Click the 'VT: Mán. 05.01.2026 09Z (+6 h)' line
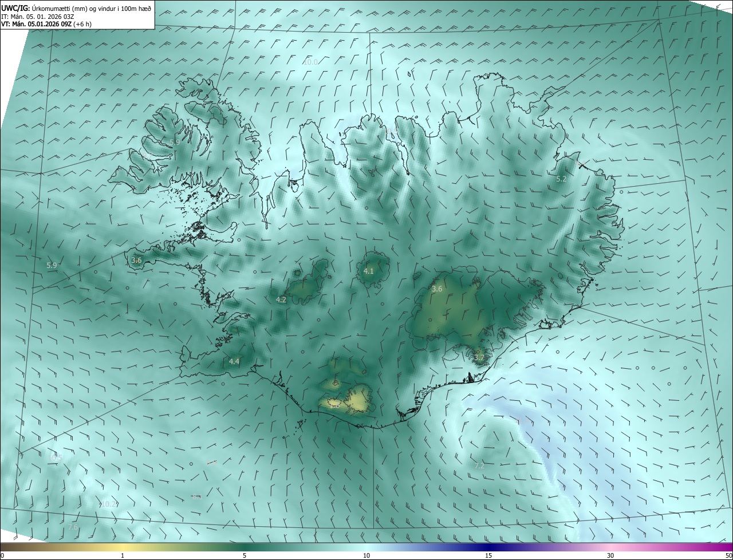733x560 pixels. point(46,24)
